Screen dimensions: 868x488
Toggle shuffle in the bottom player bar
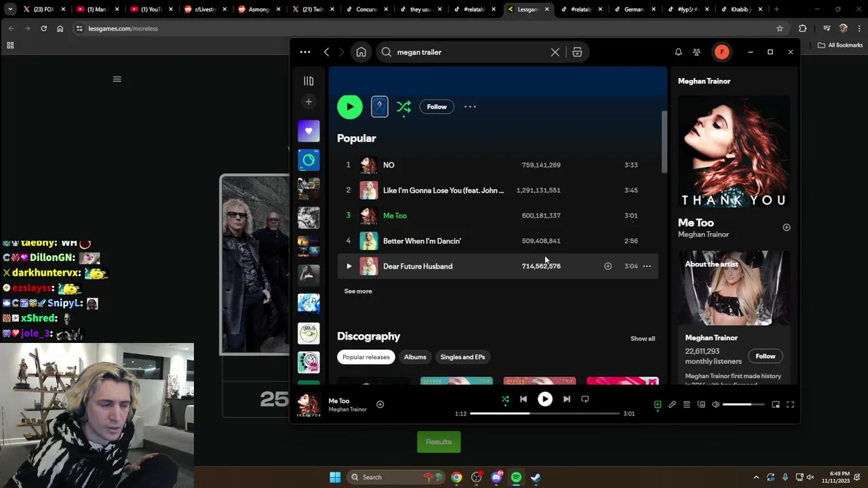pyautogui.click(x=505, y=399)
